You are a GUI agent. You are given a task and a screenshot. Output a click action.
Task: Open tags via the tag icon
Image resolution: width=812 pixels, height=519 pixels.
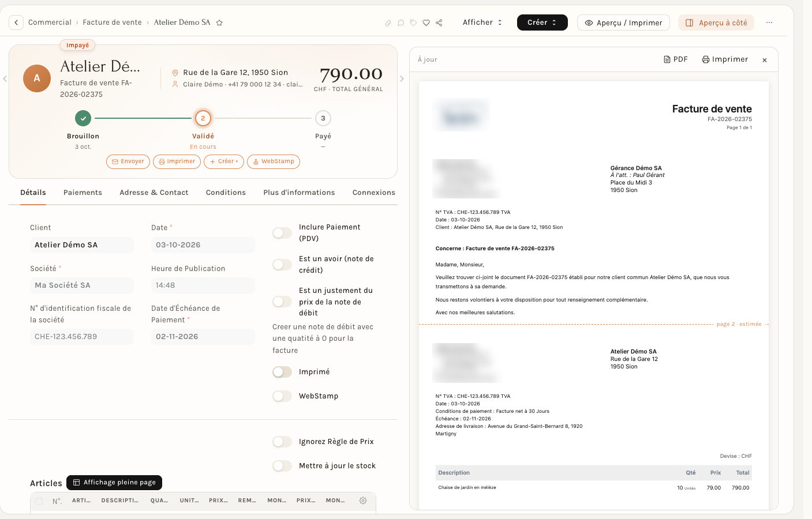[413, 23]
